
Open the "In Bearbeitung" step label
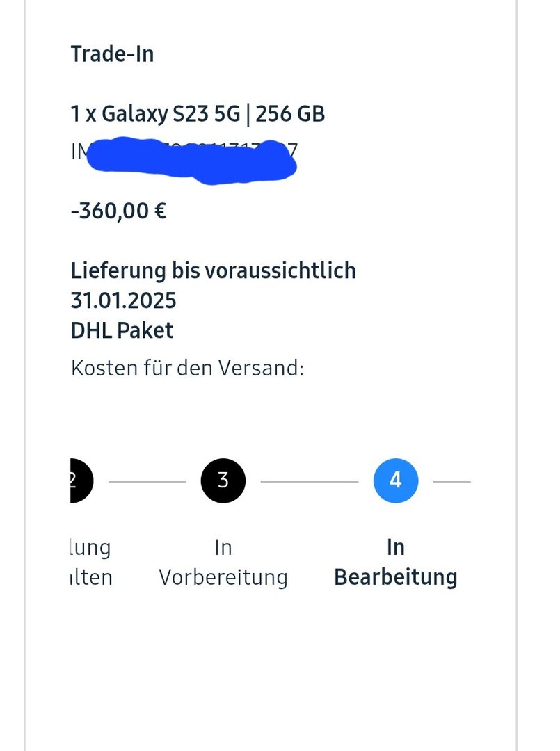tap(396, 563)
